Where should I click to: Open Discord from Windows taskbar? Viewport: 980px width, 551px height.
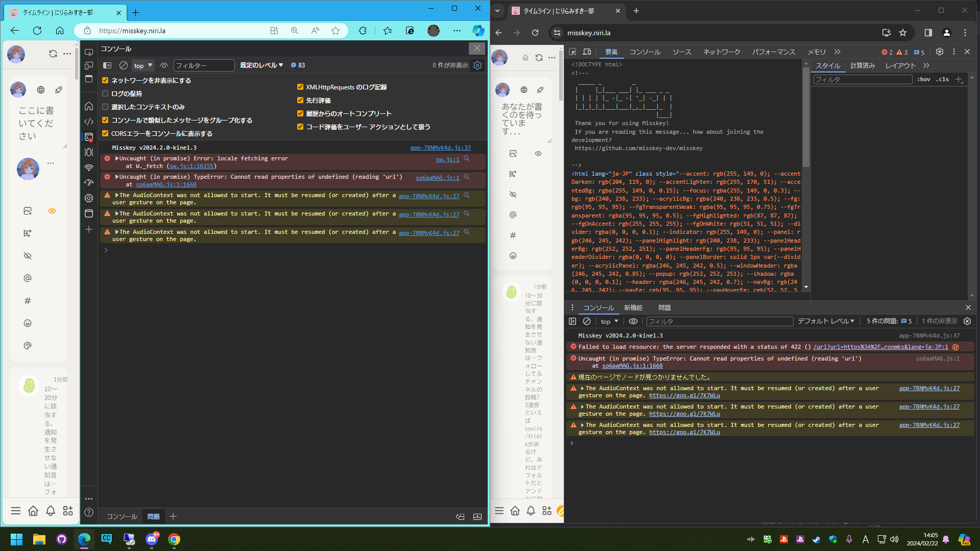152,539
